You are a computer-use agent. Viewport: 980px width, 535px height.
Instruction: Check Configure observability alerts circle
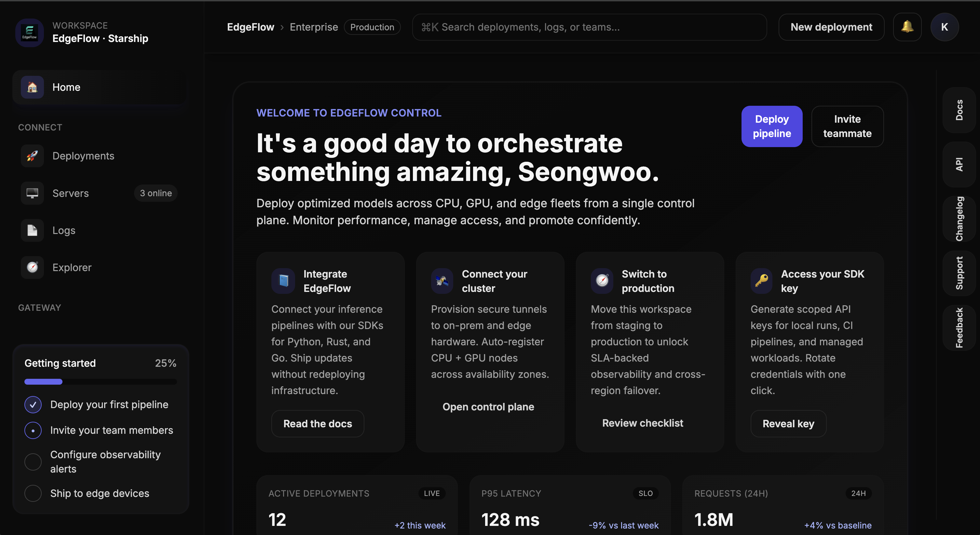(x=33, y=461)
